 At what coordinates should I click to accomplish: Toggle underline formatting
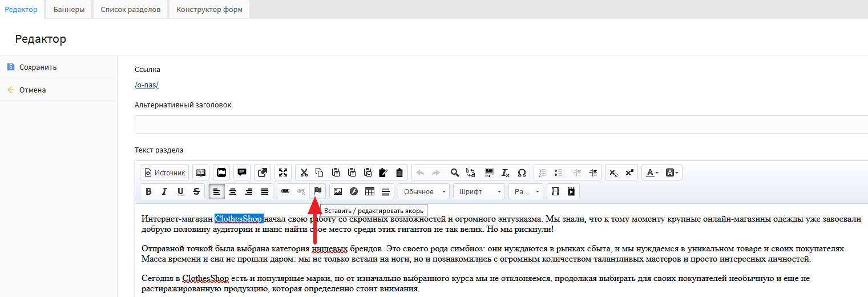click(180, 191)
